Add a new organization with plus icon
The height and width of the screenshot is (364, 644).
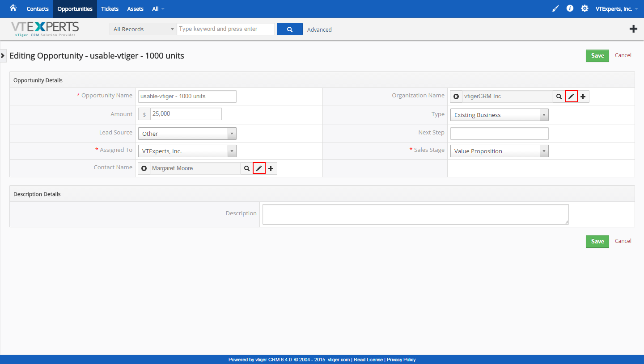click(x=583, y=96)
